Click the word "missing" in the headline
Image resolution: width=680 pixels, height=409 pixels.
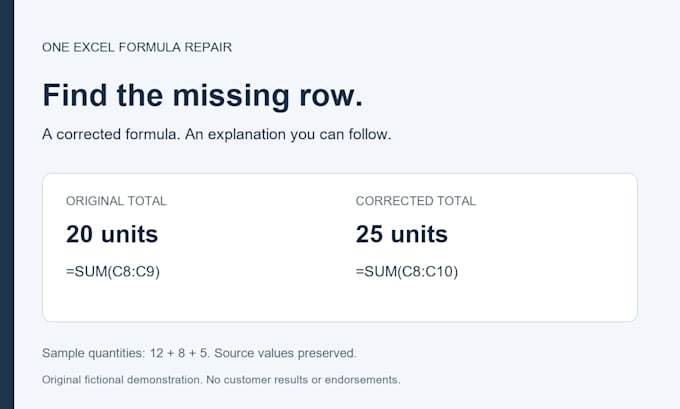click(x=231, y=96)
